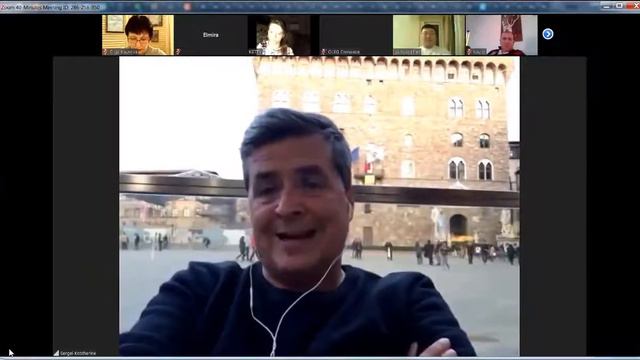
Task: Click the main active speaker video
Action: (319, 206)
